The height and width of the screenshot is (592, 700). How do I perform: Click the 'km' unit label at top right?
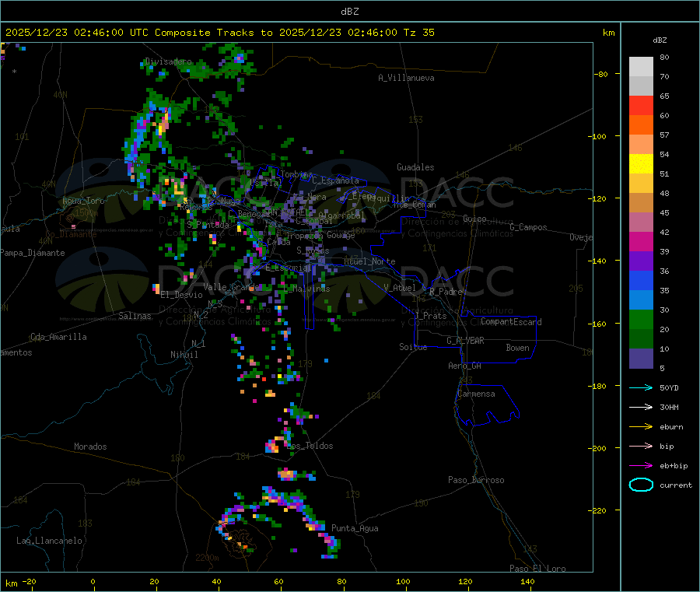(608, 33)
